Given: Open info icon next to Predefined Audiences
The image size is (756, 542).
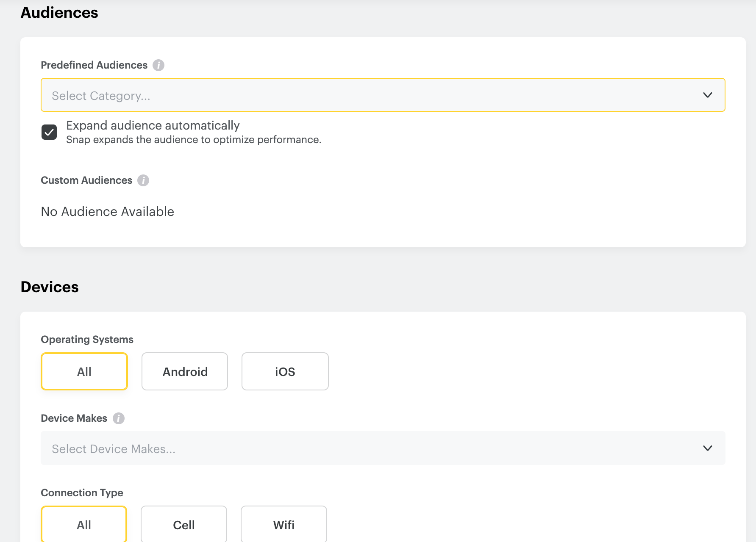Looking at the screenshot, I should [158, 65].
